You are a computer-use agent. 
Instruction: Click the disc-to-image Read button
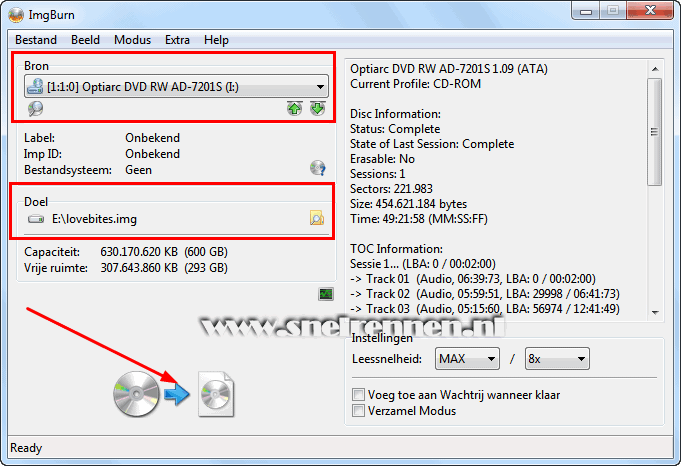[174, 394]
